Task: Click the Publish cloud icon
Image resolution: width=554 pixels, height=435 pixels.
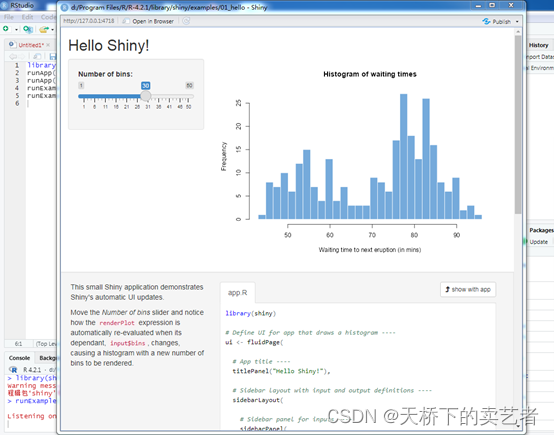Action: point(486,22)
